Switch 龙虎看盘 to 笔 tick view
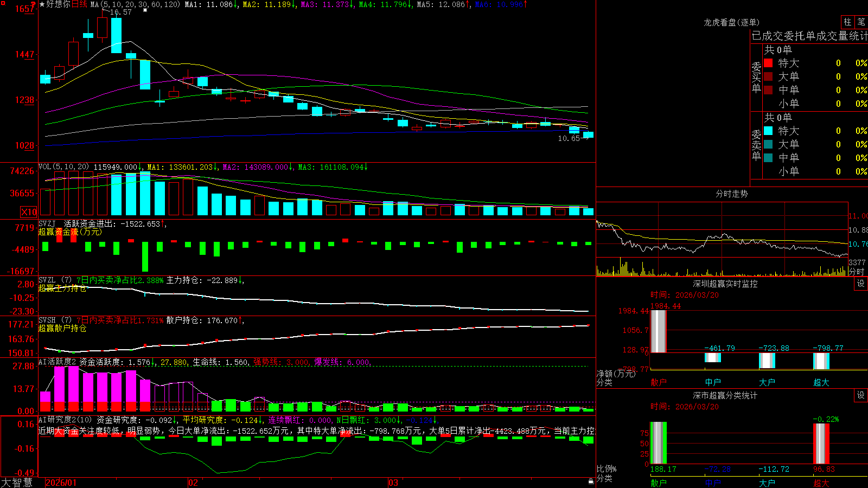Viewport: 868px width, 488px height. pos(861,22)
